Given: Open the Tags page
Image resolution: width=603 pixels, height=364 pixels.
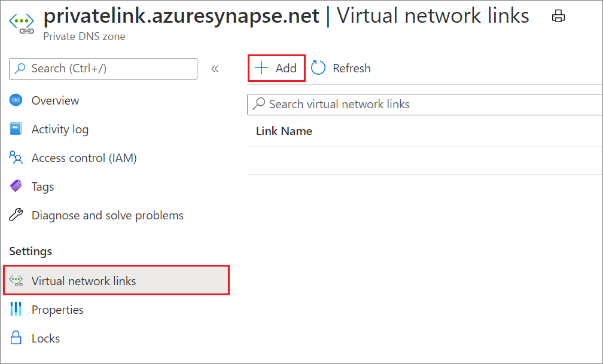Looking at the screenshot, I should point(42,187).
